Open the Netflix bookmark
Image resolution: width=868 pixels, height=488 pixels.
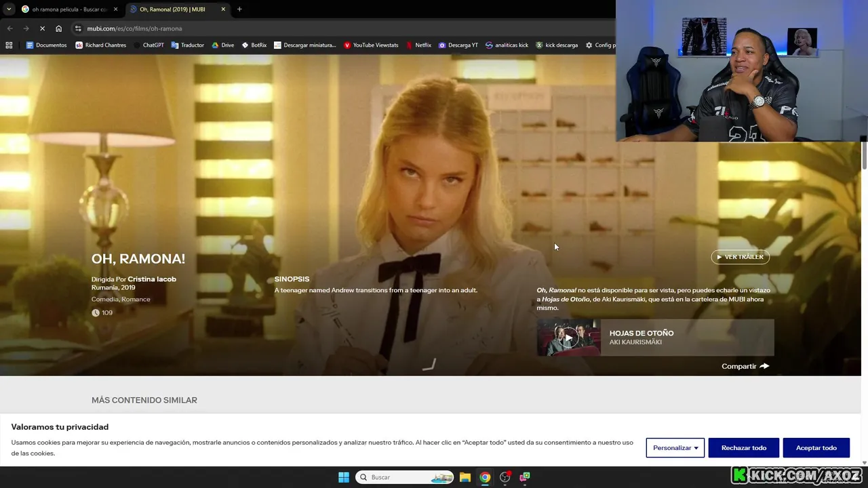coord(418,45)
